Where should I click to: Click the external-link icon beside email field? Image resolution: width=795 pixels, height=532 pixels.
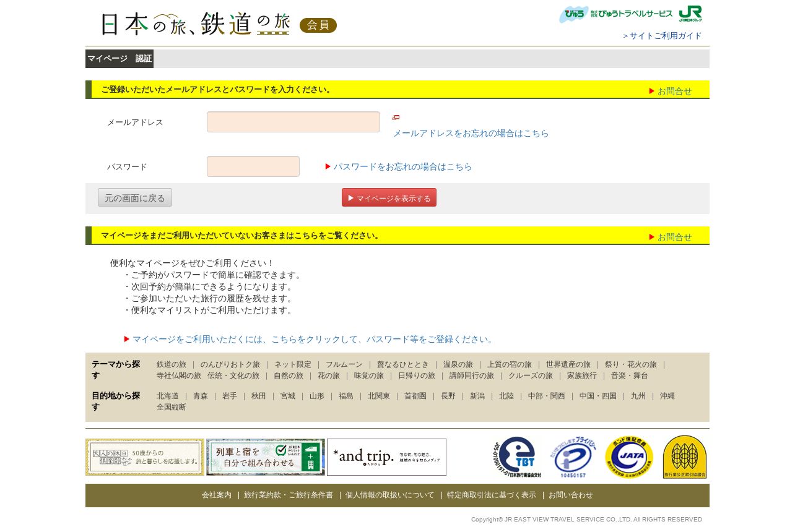tap(396, 118)
